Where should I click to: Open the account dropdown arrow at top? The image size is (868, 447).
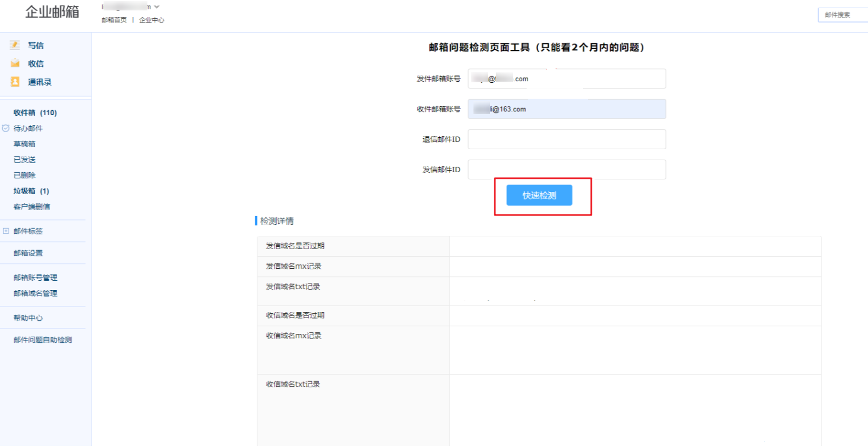point(157,7)
